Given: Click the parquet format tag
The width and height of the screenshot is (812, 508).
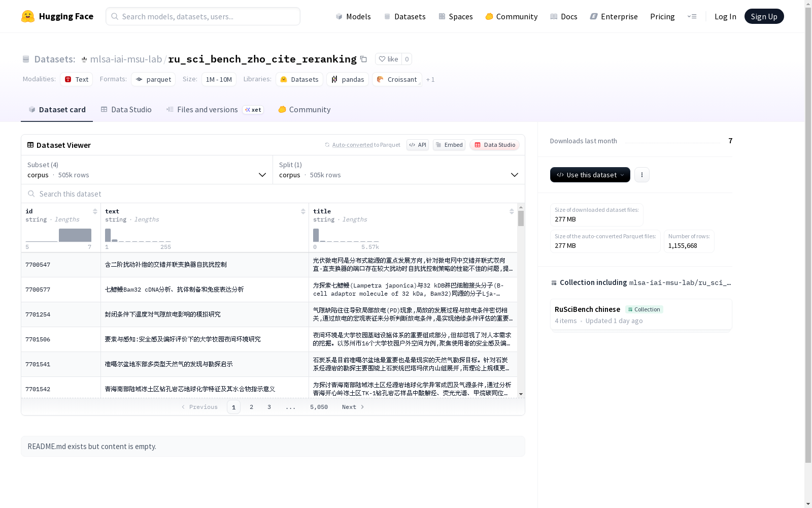Looking at the screenshot, I should 153,79.
